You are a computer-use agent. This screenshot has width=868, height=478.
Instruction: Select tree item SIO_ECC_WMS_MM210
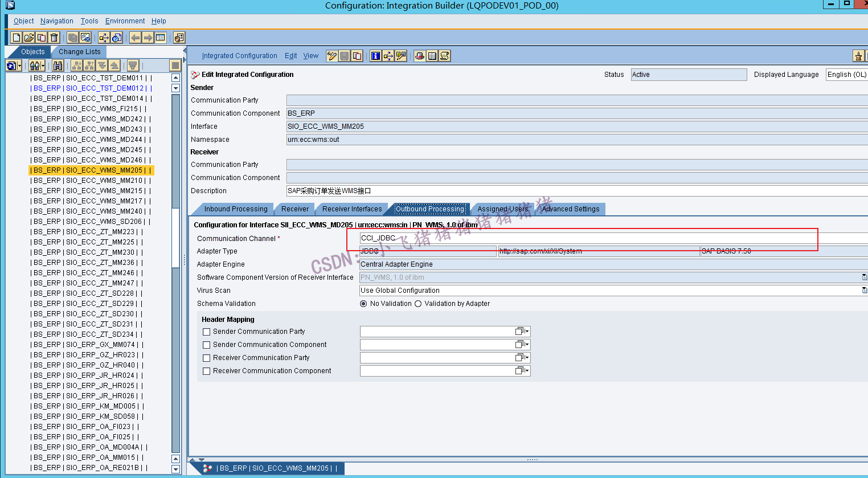point(91,181)
